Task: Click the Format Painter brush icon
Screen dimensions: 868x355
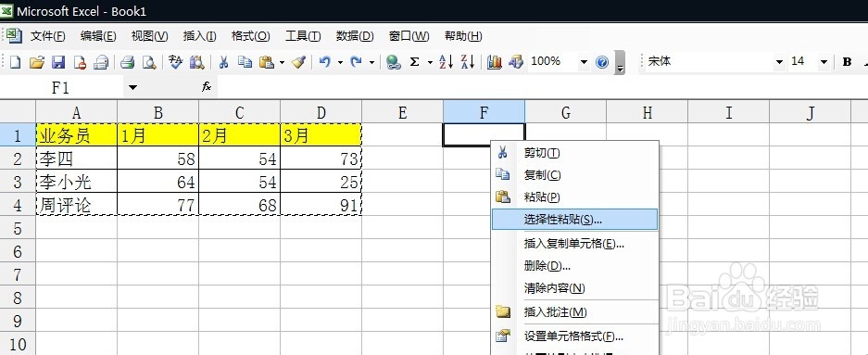Action: coord(299,63)
